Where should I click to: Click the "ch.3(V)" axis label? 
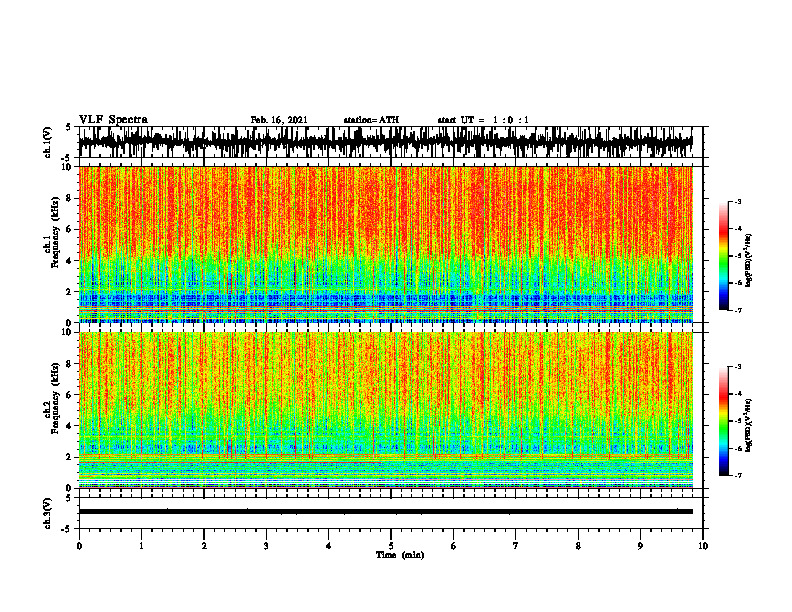tap(48, 514)
